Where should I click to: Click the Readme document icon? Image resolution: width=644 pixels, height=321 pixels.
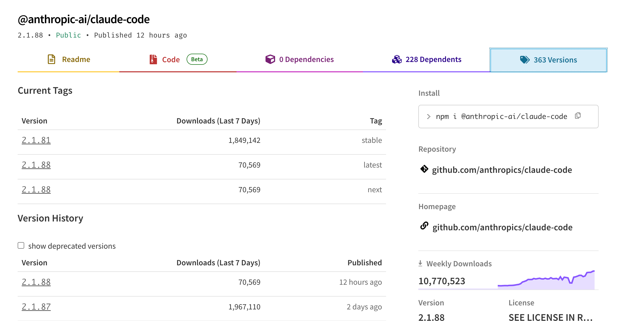(51, 59)
